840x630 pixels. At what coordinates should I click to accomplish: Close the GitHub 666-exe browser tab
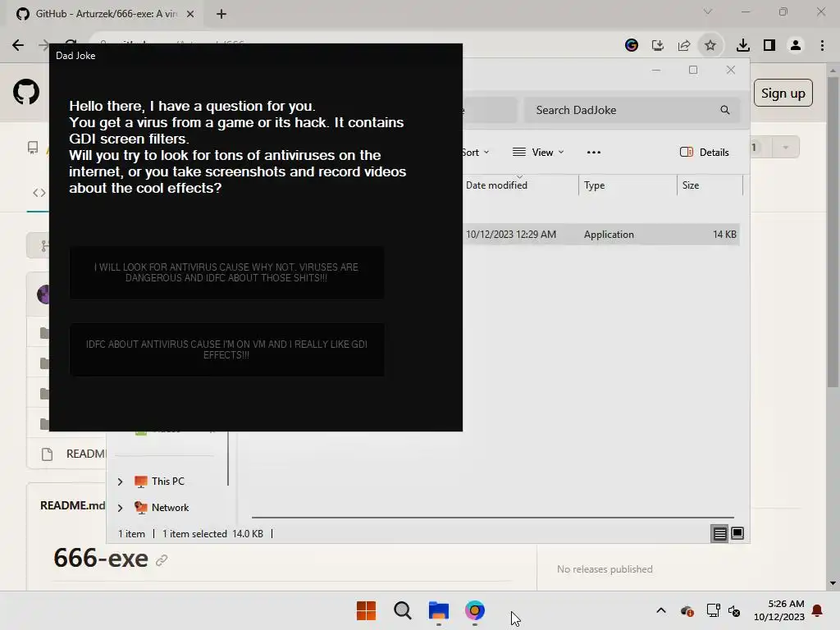coord(190,14)
